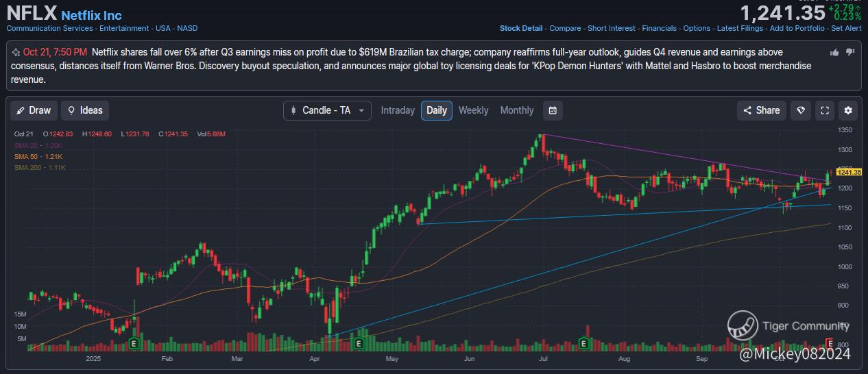Screen dimensions: 868x374
Task: Open the Stock Detail tab
Action: (x=521, y=28)
